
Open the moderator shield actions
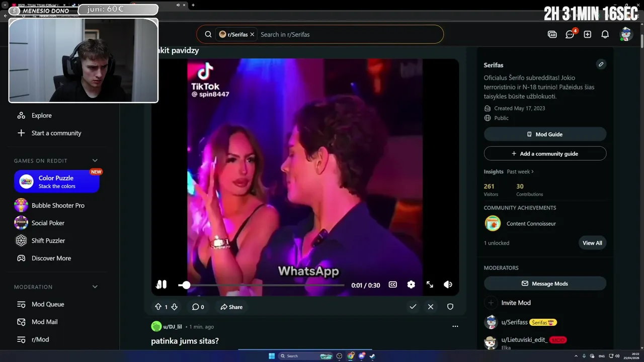(450, 307)
